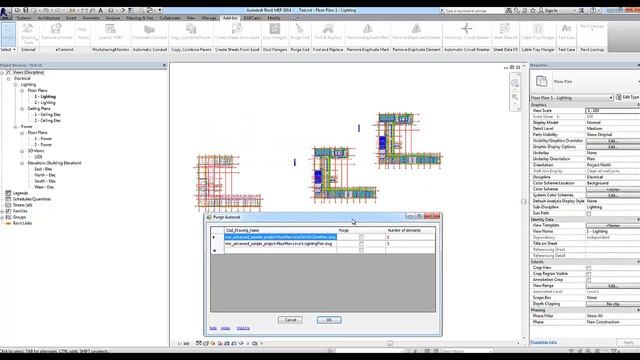
Task: Select the highlighted CAD drawing name cell
Action: click(280, 237)
